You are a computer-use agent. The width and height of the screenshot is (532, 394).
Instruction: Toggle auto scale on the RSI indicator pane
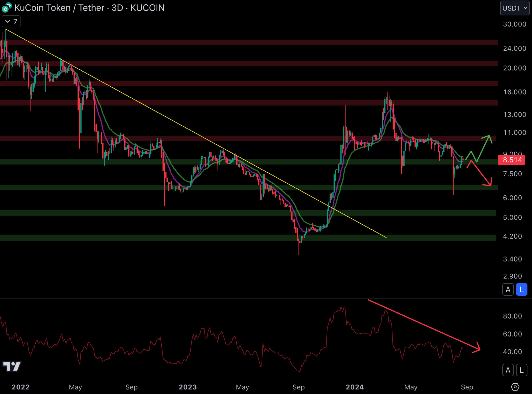(508, 370)
